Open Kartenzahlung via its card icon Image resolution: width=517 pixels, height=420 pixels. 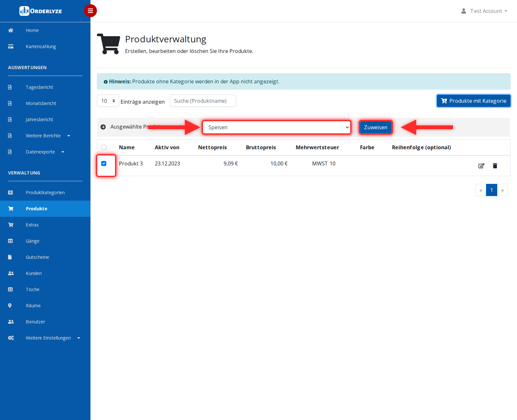tap(11, 47)
